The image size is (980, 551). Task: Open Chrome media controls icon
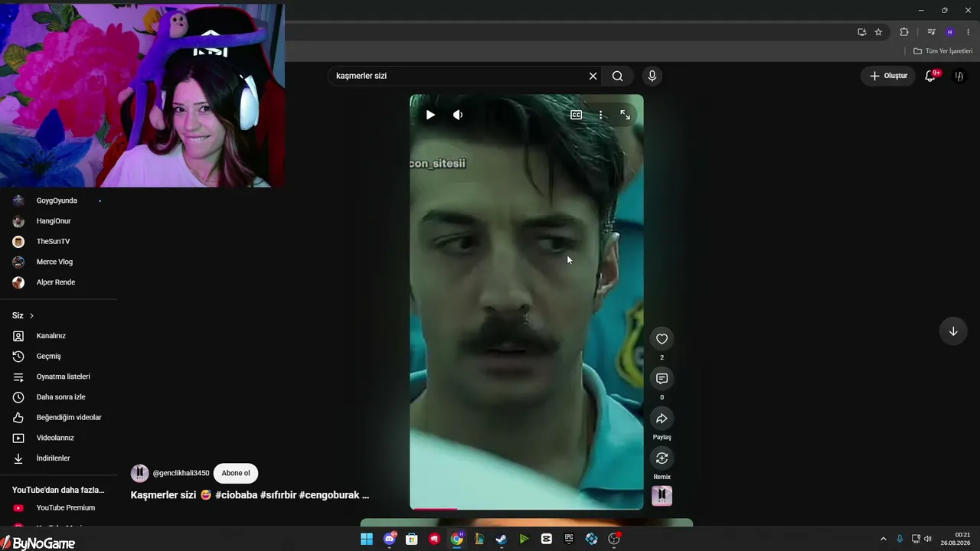coord(931,32)
